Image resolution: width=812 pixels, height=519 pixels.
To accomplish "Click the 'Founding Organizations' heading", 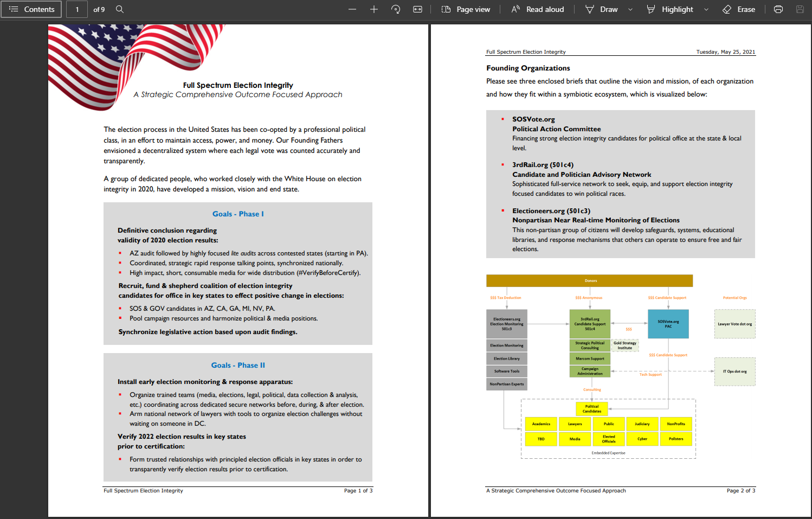I will [528, 68].
